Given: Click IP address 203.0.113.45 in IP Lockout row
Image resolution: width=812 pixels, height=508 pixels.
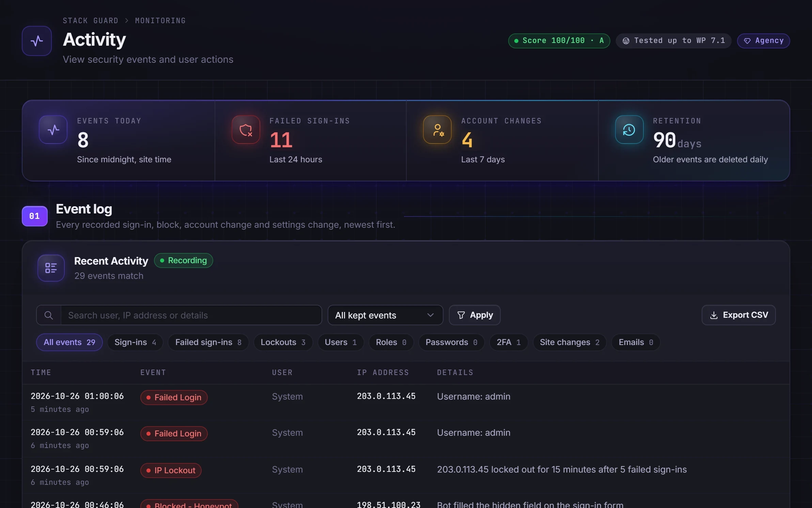Looking at the screenshot, I should (386, 469).
